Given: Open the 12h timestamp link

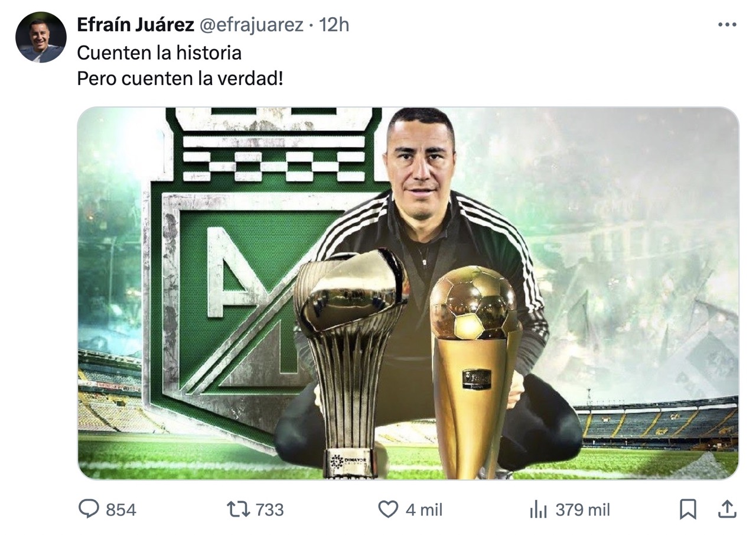Looking at the screenshot, I should point(334,25).
